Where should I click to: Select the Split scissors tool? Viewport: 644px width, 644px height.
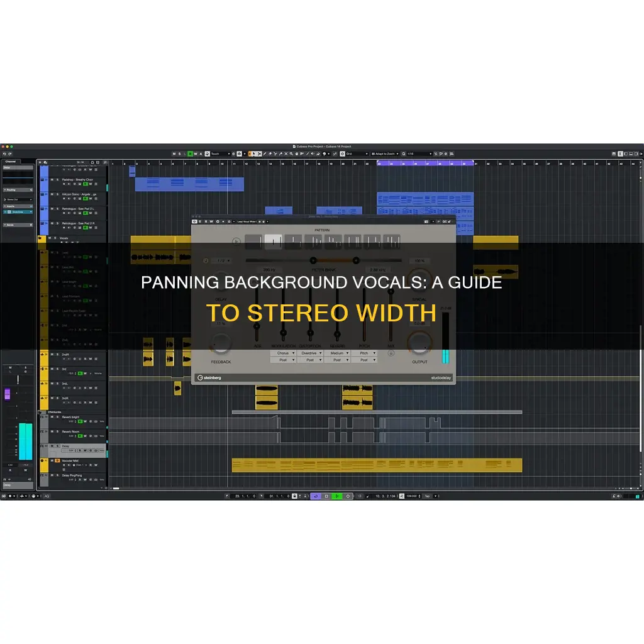(x=275, y=153)
